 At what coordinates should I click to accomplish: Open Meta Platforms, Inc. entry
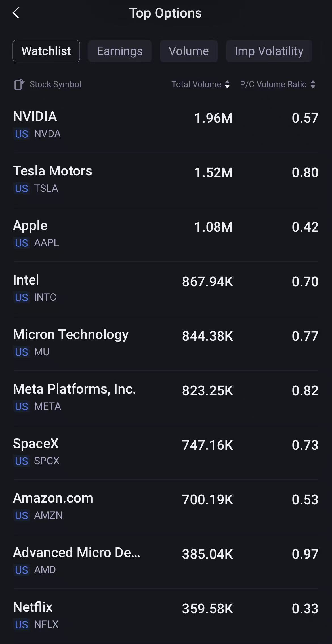click(x=166, y=398)
